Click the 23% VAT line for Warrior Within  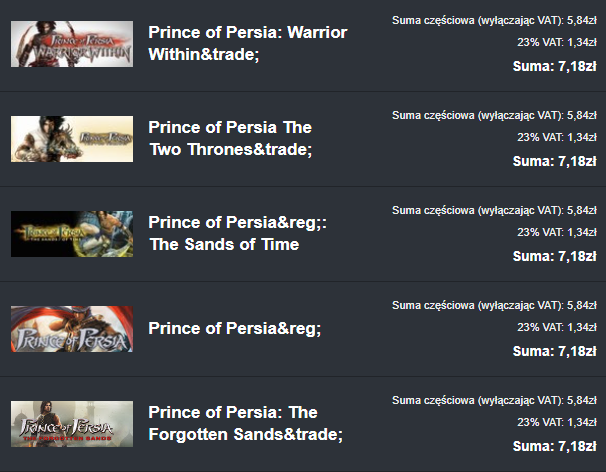coord(557,42)
